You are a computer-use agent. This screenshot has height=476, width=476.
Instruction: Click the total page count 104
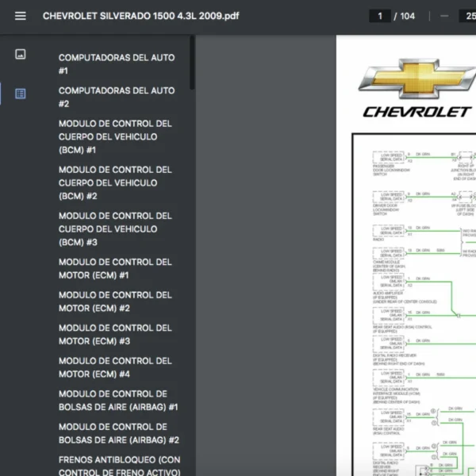408,16
